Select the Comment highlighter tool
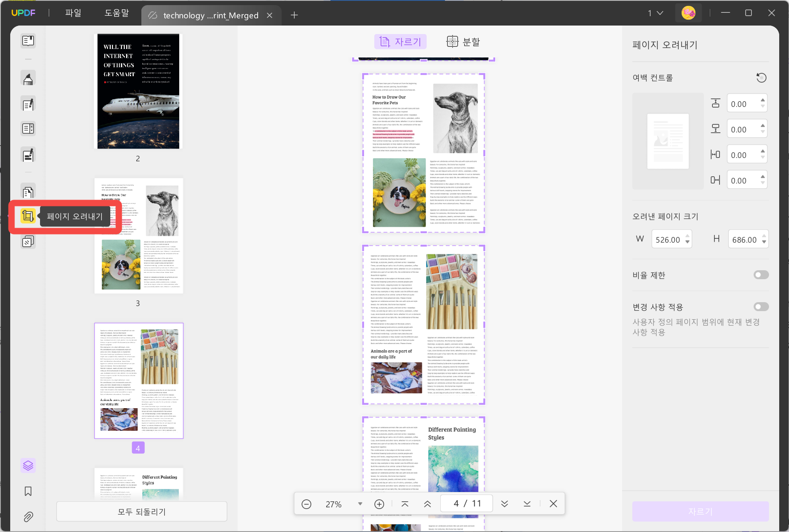Image resolution: width=789 pixels, height=532 pixels. (28, 78)
